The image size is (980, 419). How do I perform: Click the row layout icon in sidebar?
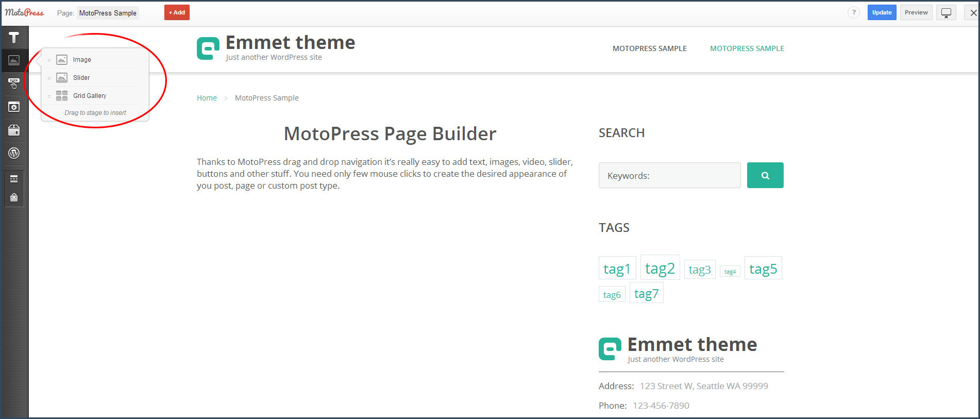click(x=14, y=179)
